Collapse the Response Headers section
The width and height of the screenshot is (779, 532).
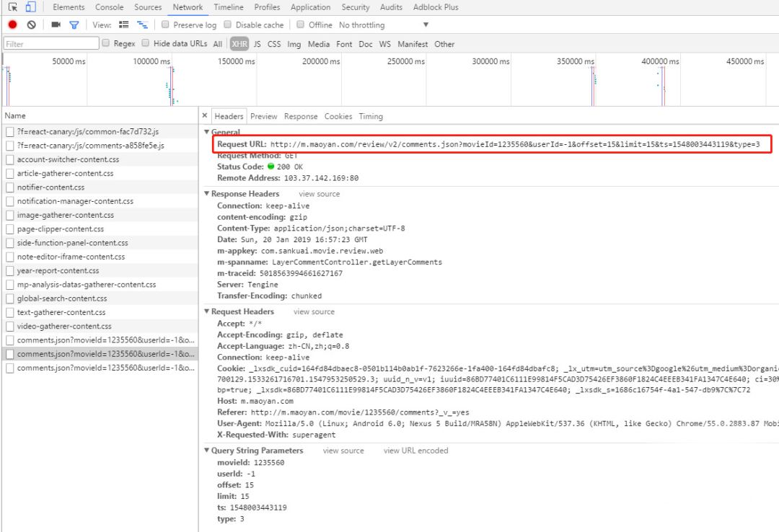206,194
